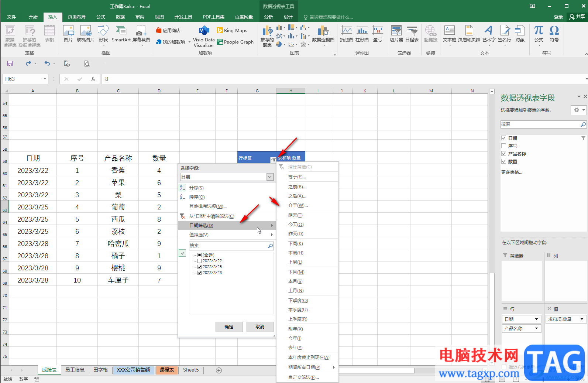Viewport: 588px width, 383px height.
Task: Open the 行标签 filter dropdown button
Action: click(273, 160)
